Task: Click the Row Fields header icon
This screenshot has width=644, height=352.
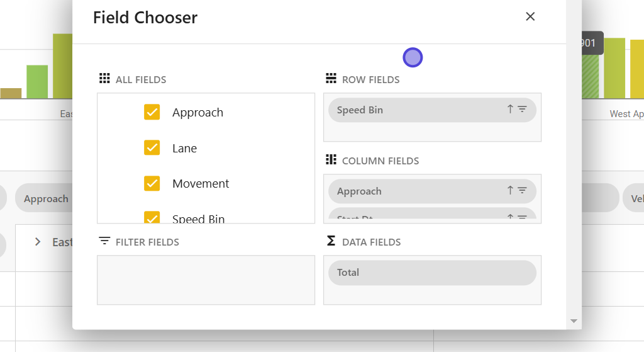Action: click(x=331, y=79)
